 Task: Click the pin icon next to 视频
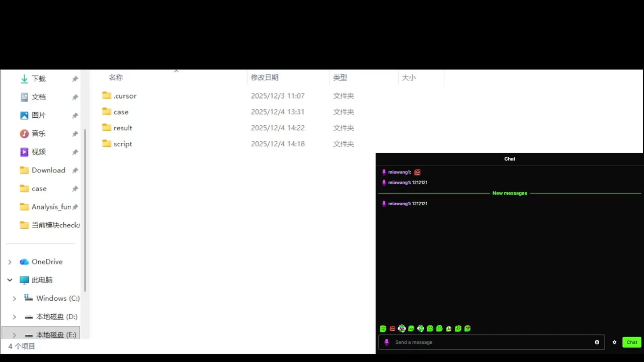tap(75, 152)
